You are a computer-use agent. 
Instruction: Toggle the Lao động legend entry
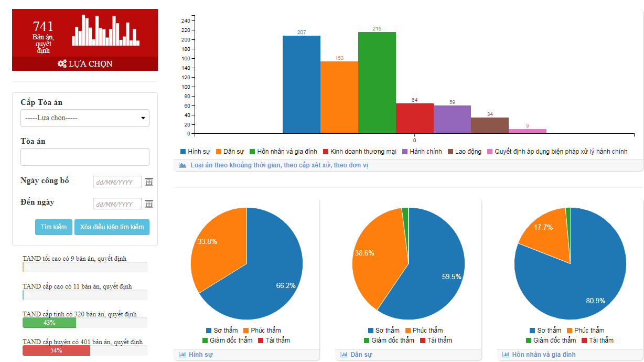click(x=465, y=152)
